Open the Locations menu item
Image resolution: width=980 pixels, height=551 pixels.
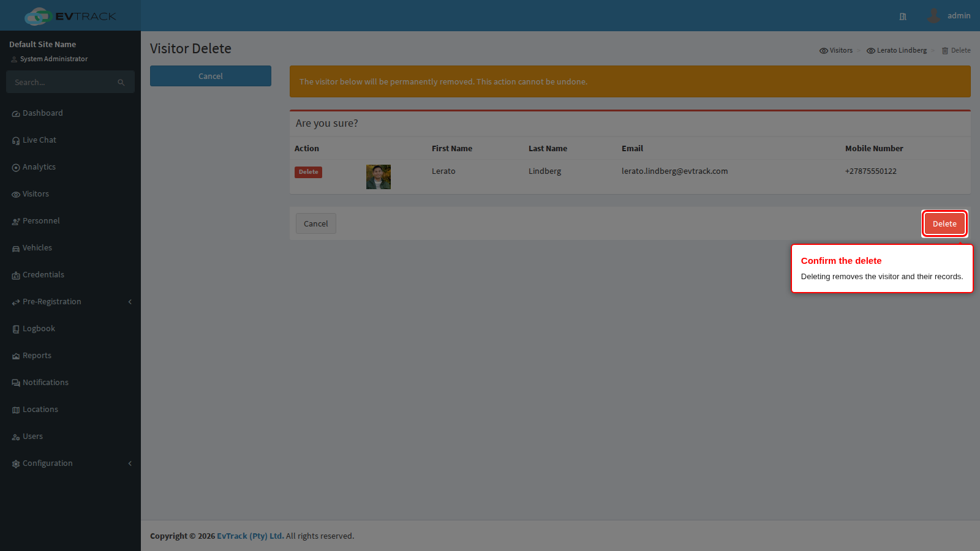pyautogui.click(x=70, y=410)
